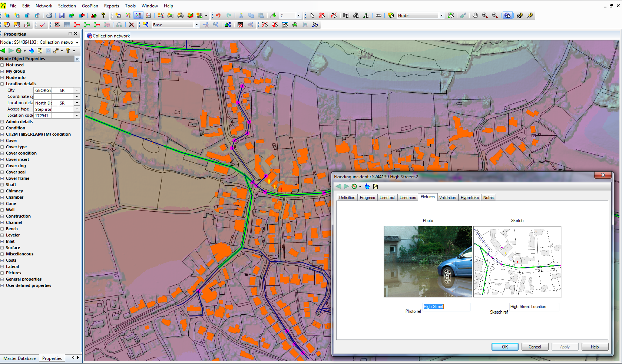Image resolution: width=622 pixels, height=364 pixels.
Task: Click the sketch map thumbnail
Action: (517, 262)
